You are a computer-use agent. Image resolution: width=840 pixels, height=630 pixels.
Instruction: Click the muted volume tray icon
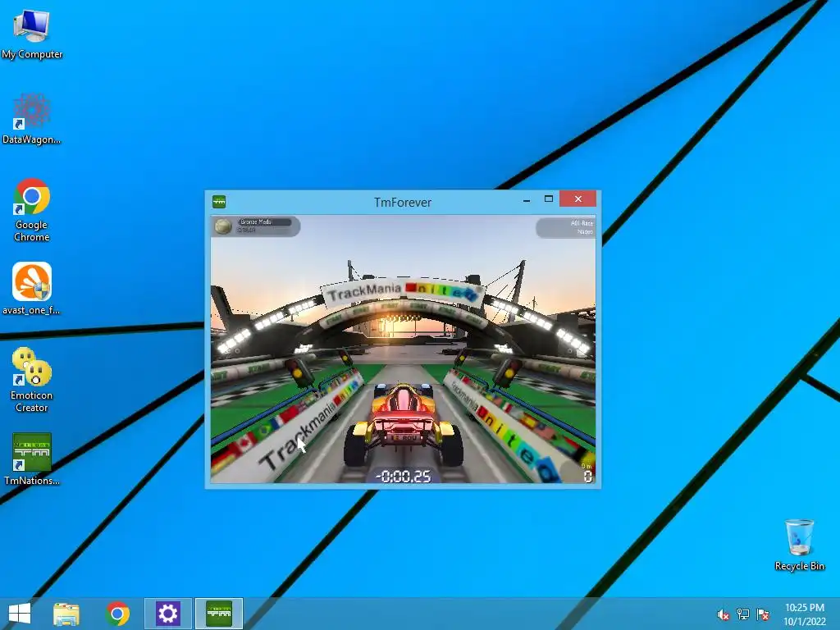(724, 614)
